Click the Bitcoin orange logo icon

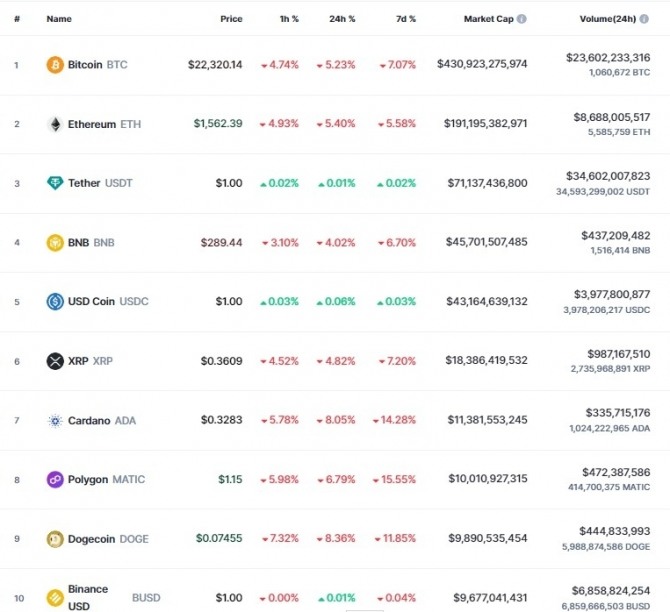click(x=55, y=65)
